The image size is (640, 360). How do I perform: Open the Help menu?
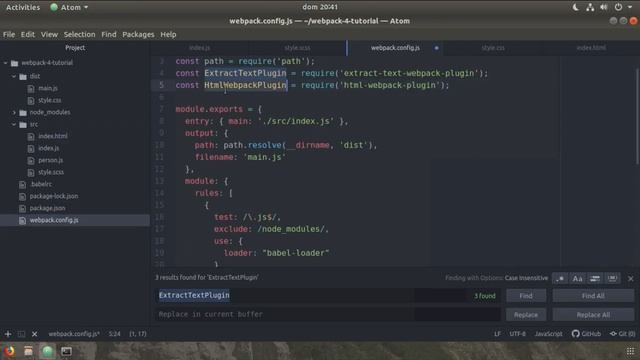(168, 34)
